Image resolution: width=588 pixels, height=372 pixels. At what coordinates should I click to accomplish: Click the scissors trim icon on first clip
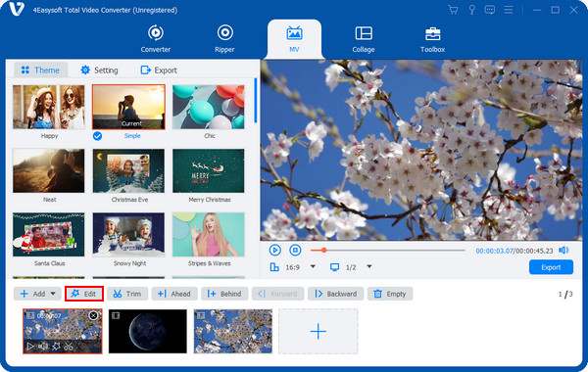tap(69, 347)
